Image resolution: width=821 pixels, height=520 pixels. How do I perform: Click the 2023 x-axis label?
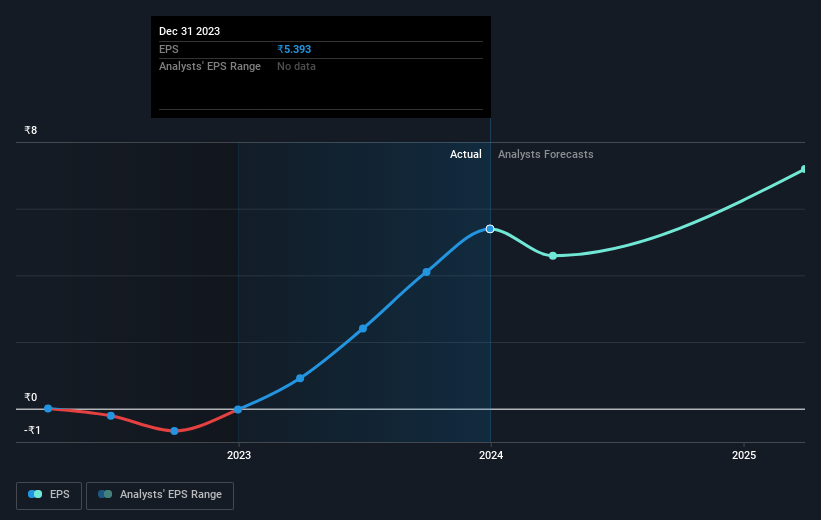pos(239,456)
